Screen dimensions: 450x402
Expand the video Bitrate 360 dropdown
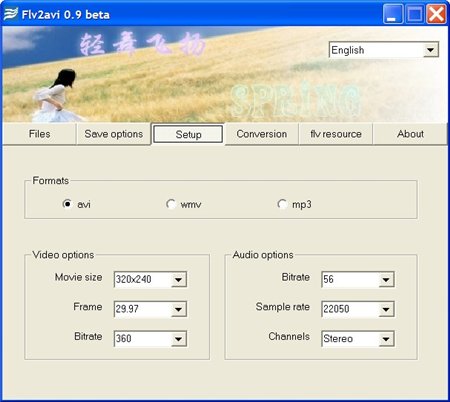click(x=179, y=339)
